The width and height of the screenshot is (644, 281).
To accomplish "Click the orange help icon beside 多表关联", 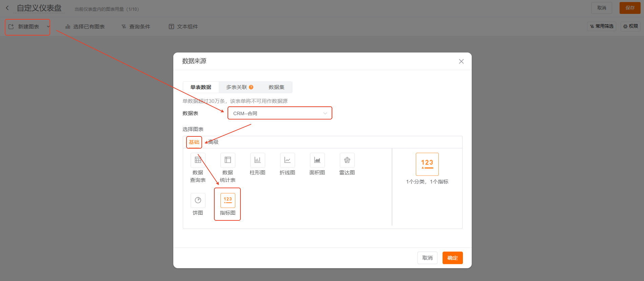I will coord(251,87).
